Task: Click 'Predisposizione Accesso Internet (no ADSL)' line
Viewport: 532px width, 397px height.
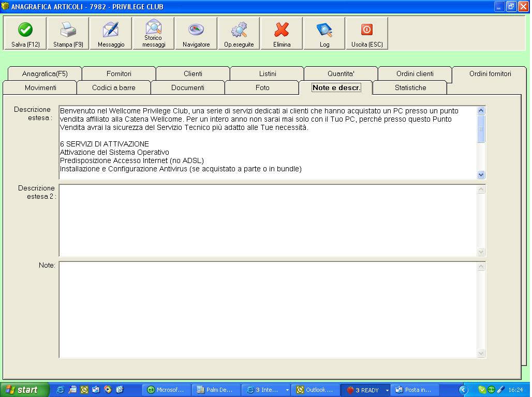Action: point(131,160)
